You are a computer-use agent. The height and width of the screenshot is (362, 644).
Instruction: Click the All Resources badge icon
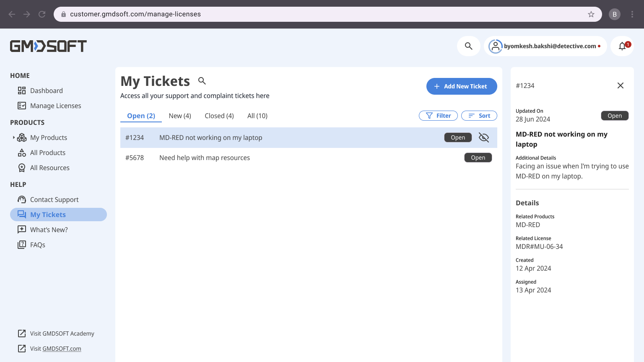(x=22, y=168)
